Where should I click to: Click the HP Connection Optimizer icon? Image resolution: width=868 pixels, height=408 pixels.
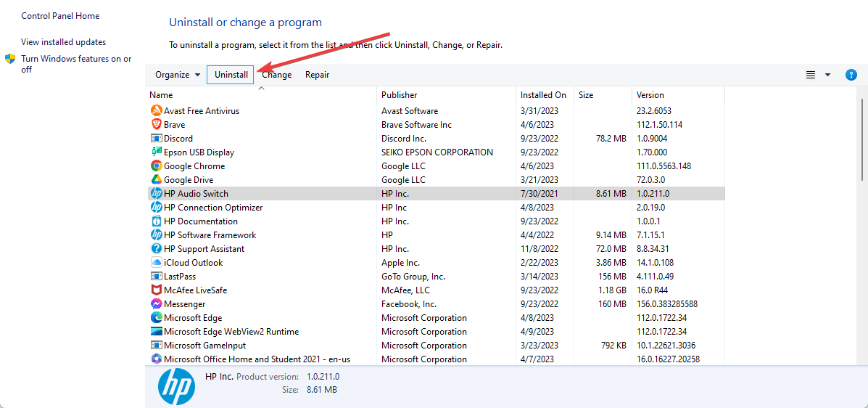[156, 208]
